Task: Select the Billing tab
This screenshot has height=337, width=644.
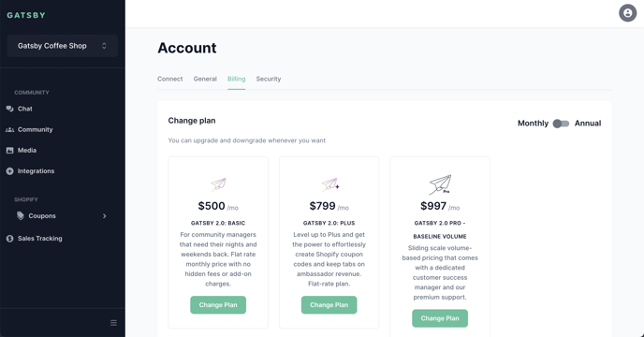Action: [237, 79]
